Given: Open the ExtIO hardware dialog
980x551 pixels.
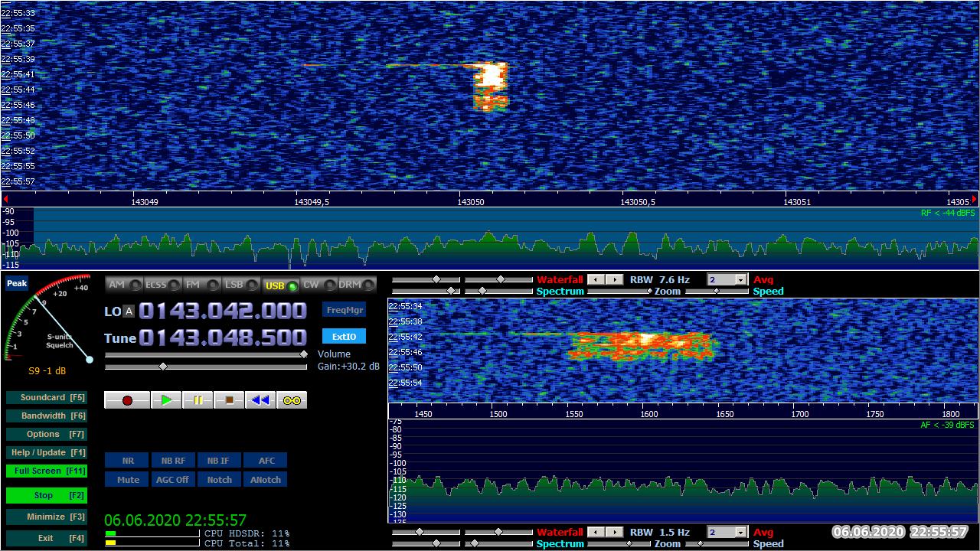Looking at the screenshot, I should click(344, 337).
